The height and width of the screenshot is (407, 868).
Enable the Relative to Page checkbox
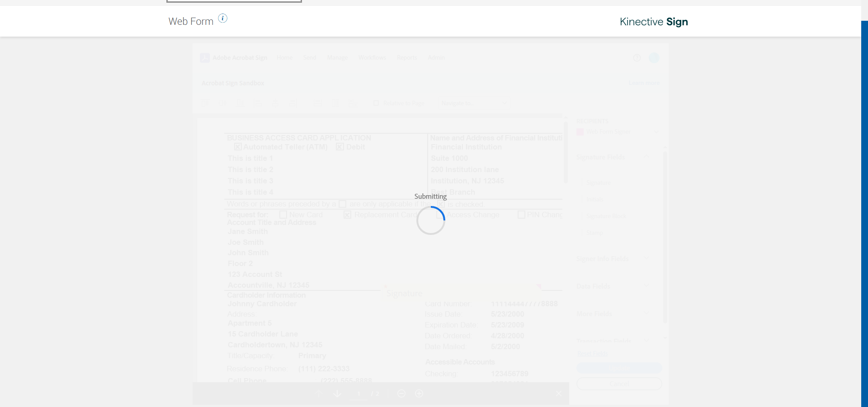click(376, 103)
